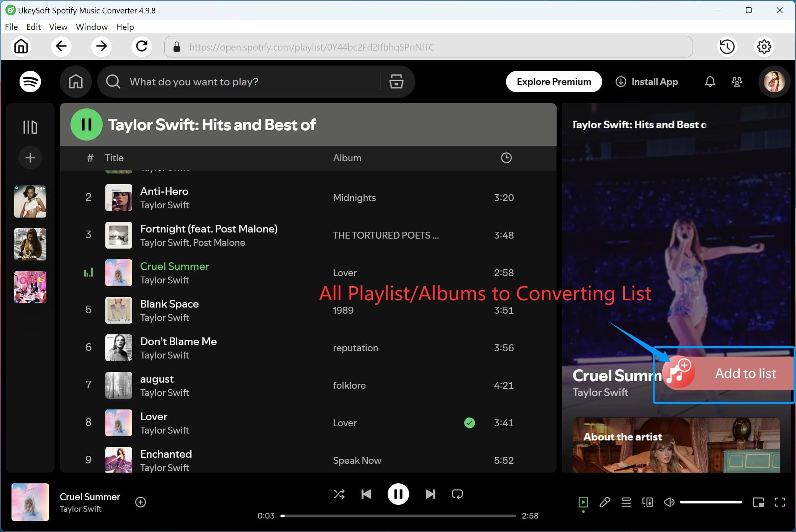Collapse the now playing video panel

[x=583, y=502]
